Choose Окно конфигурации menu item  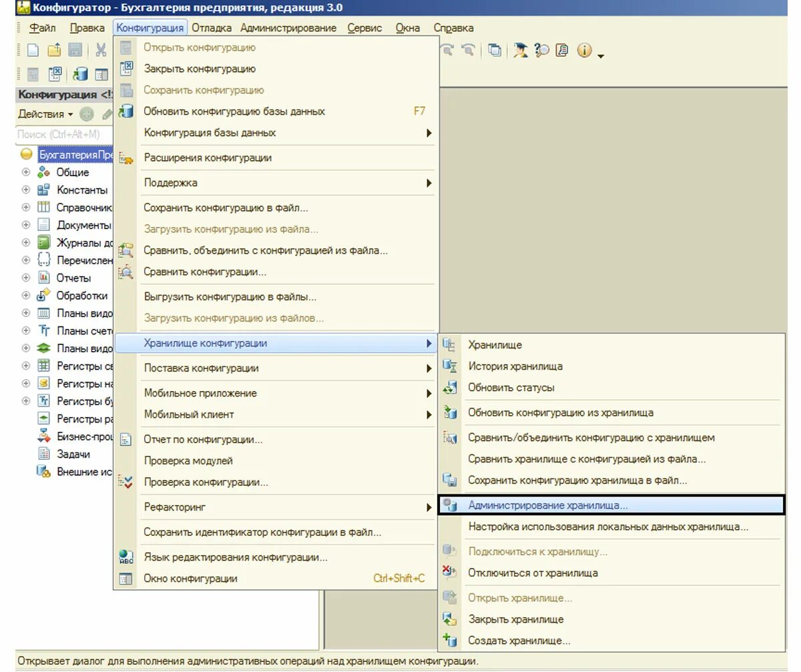tap(276, 579)
